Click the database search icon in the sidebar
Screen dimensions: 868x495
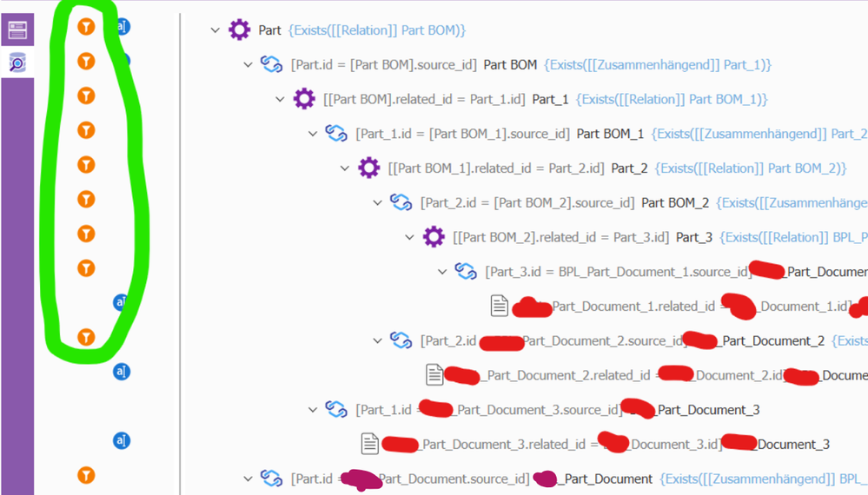point(17,63)
